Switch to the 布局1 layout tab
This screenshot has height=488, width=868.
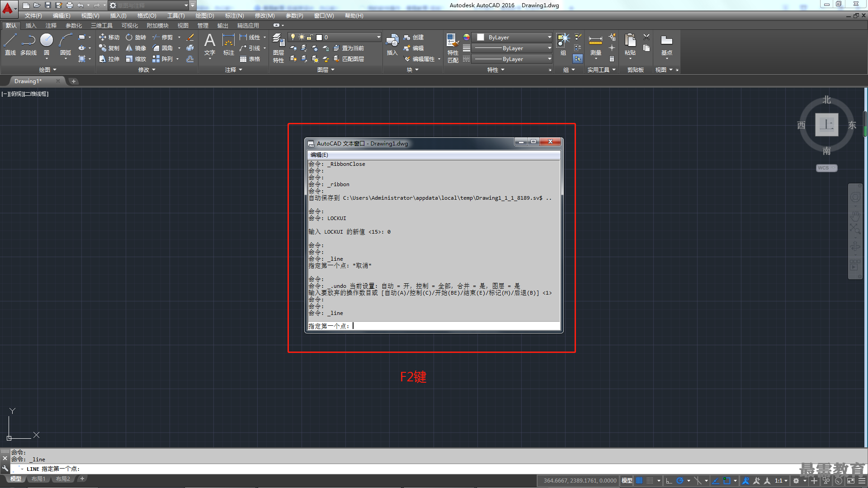pyautogui.click(x=38, y=479)
